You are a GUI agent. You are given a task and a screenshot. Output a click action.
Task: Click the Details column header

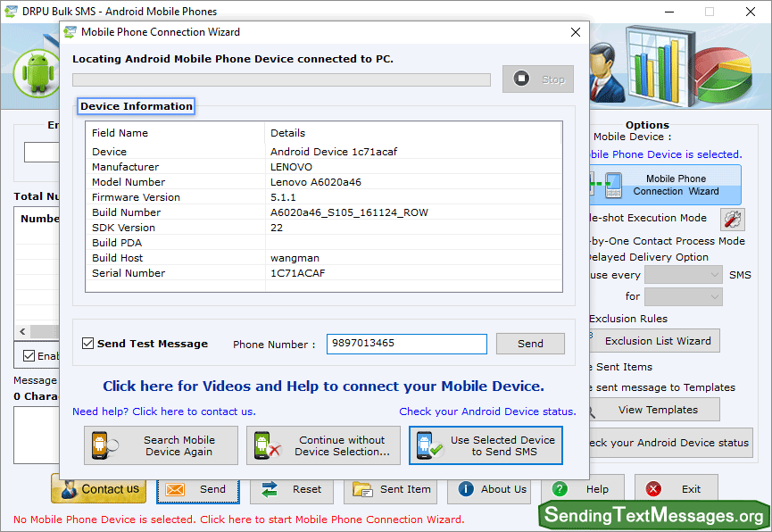[x=287, y=133]
